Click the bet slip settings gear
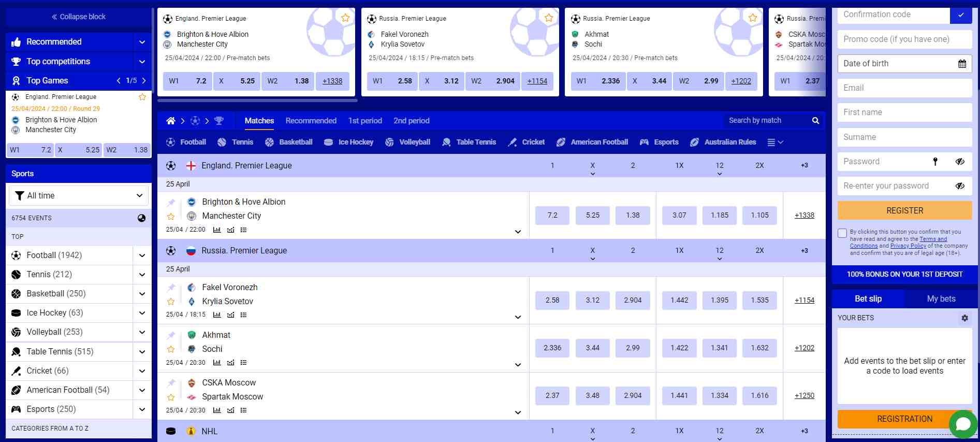This screenshot has height=442, width=980. coord(964,318)
